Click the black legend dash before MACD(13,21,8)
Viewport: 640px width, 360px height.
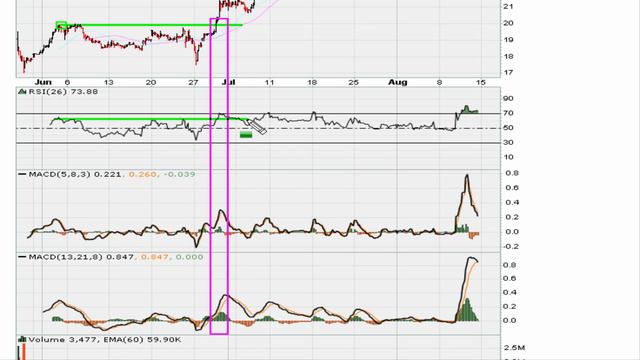22,257
